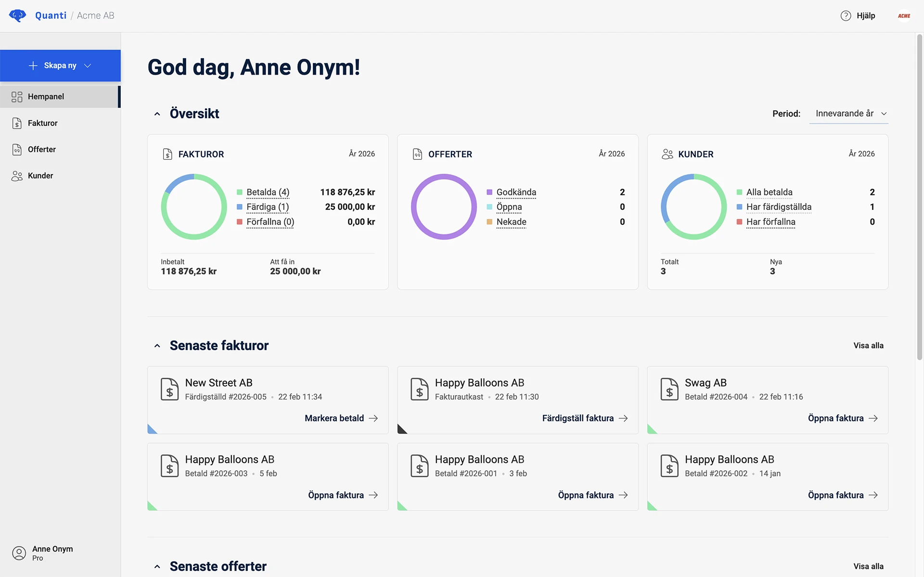Collapse the Senaste fakturor section
Viewport: 924px width, 577px height.
157,346
